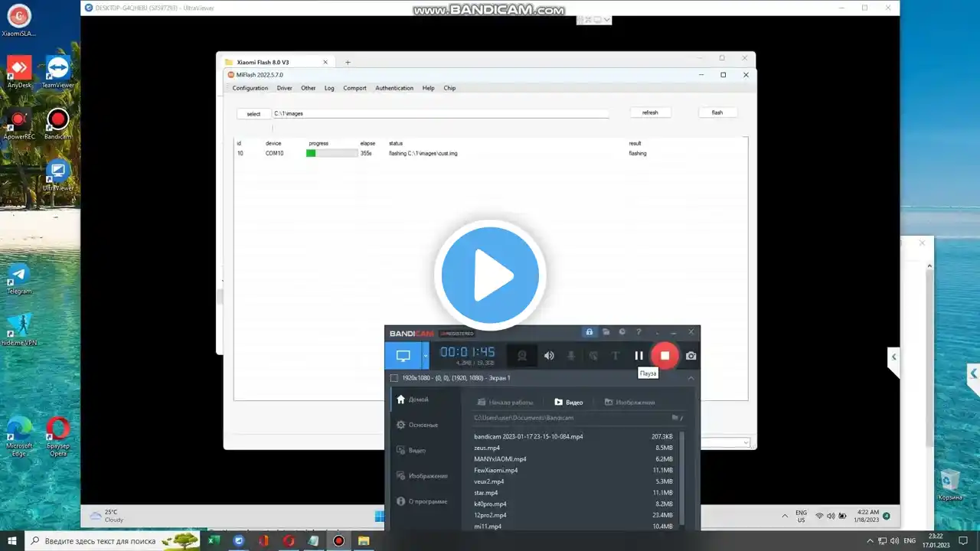
Task: Toggle the Bandicam microphone icon
Action: pos(571,356)
